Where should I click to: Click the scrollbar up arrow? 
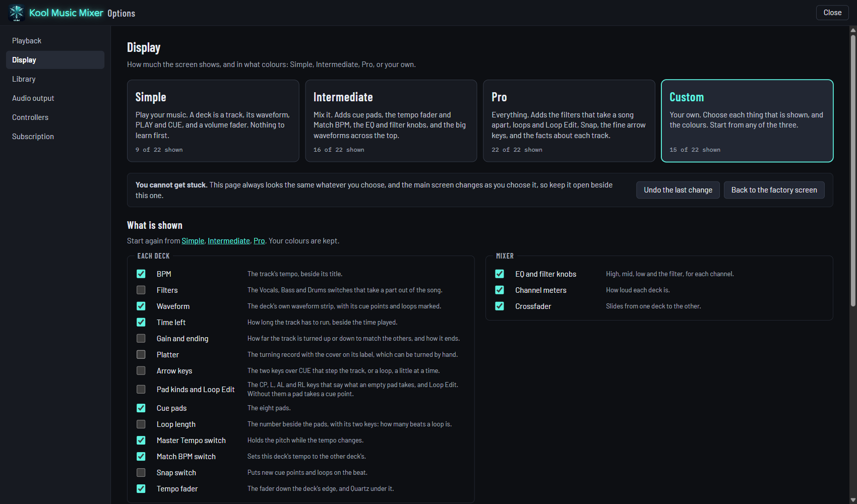(853, 30)
